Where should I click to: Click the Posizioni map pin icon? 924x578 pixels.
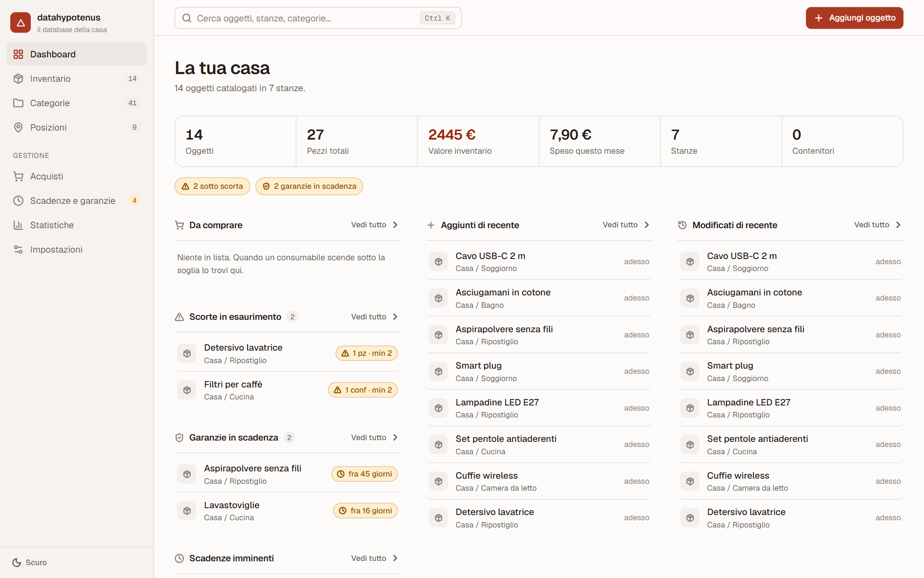click(18, 128)
